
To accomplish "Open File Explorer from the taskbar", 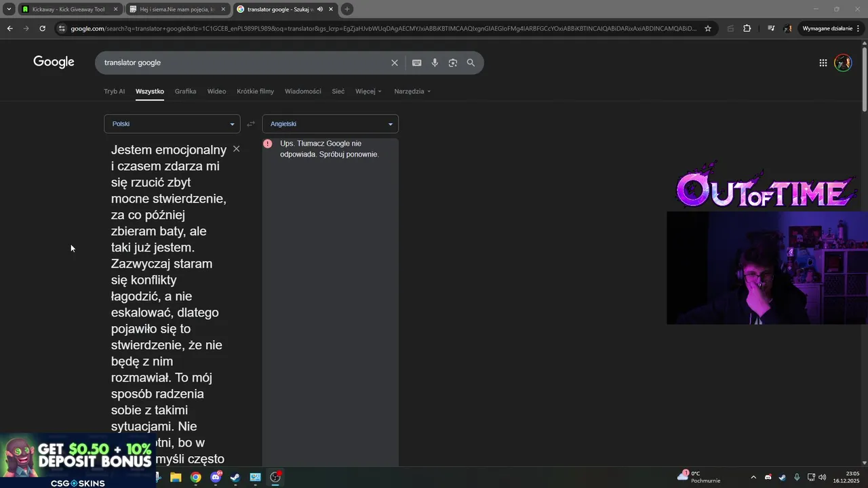I will [176, 477].
